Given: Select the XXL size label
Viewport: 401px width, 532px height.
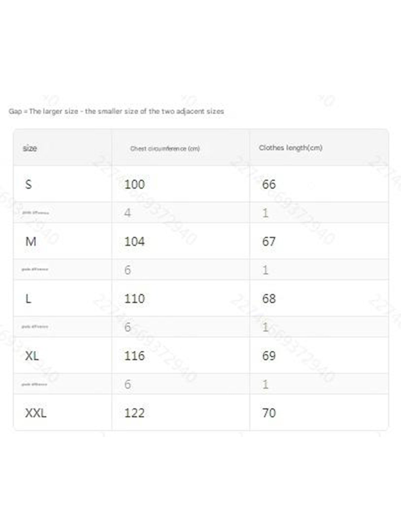Looking at the screenshot, I should tap(36, 413).
